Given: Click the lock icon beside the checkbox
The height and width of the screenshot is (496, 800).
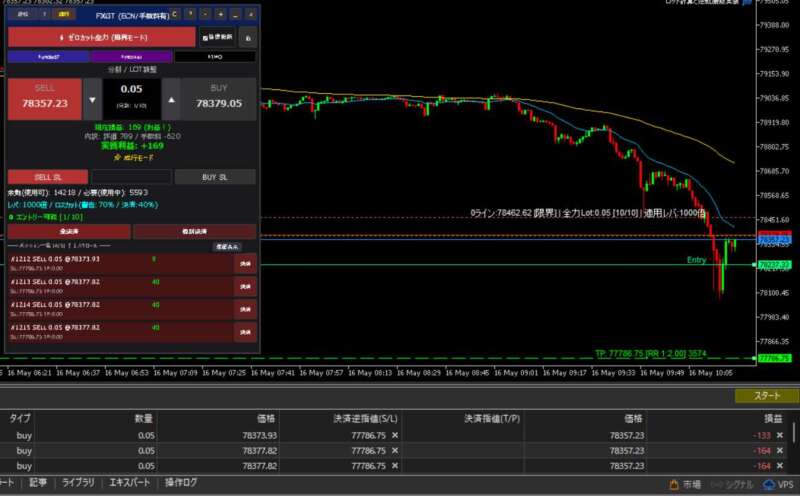Looking at the screenshot, I should (x=248, y=38).
